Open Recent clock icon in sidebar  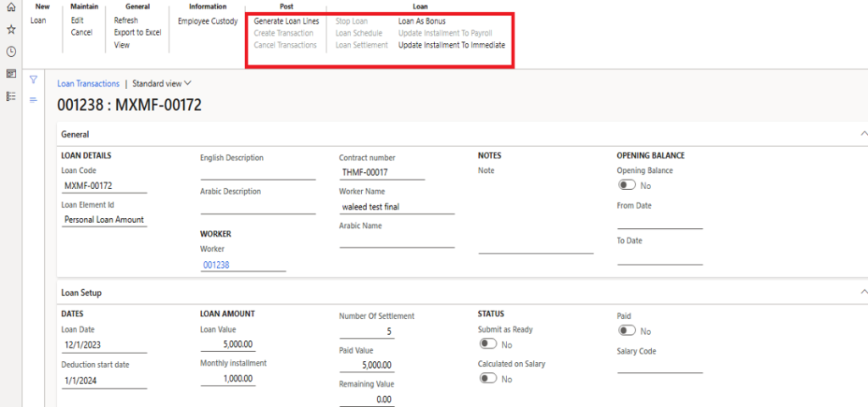[x=11, y=52]
